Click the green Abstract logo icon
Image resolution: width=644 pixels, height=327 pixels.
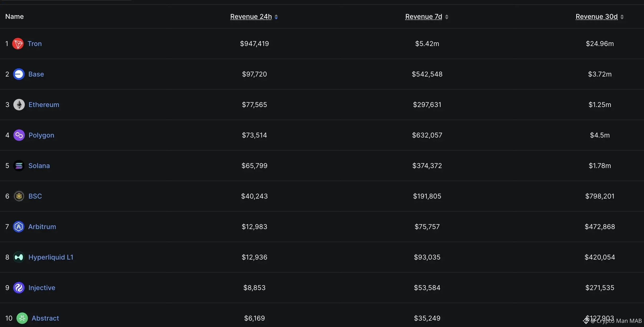point(22,318)
